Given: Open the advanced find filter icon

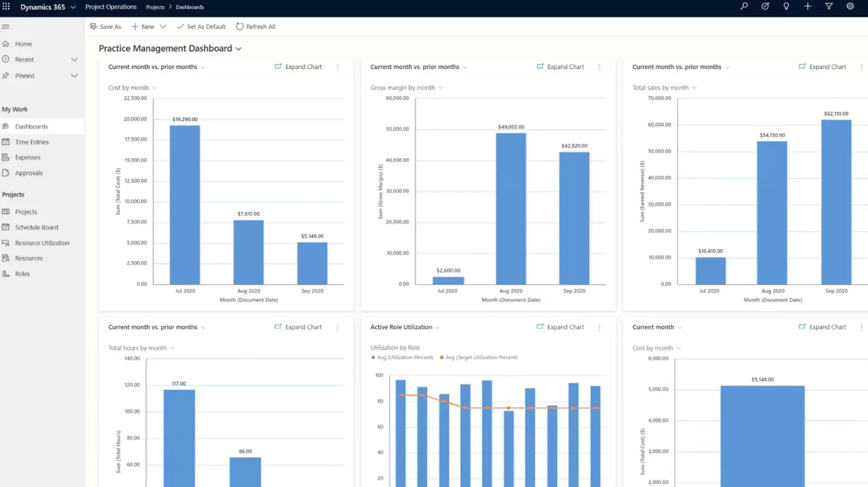Looking at the screenshot, I should point(829,6).
